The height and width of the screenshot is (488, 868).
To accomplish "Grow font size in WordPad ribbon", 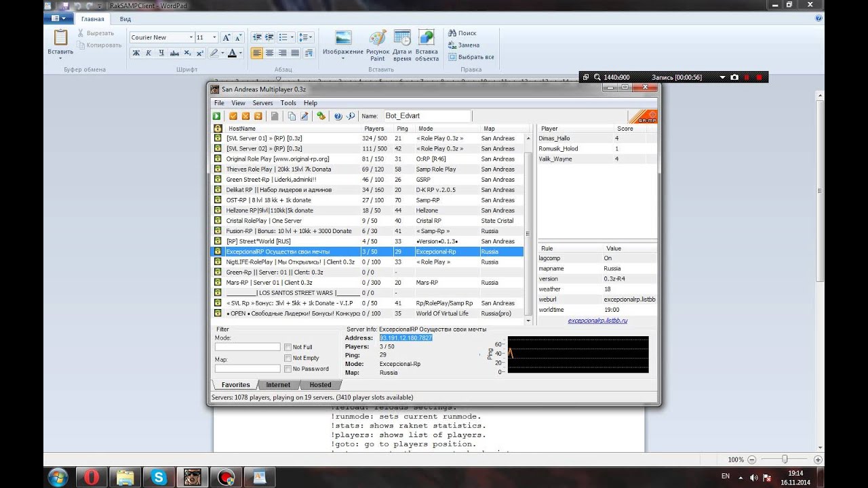I will click(227, 37).
